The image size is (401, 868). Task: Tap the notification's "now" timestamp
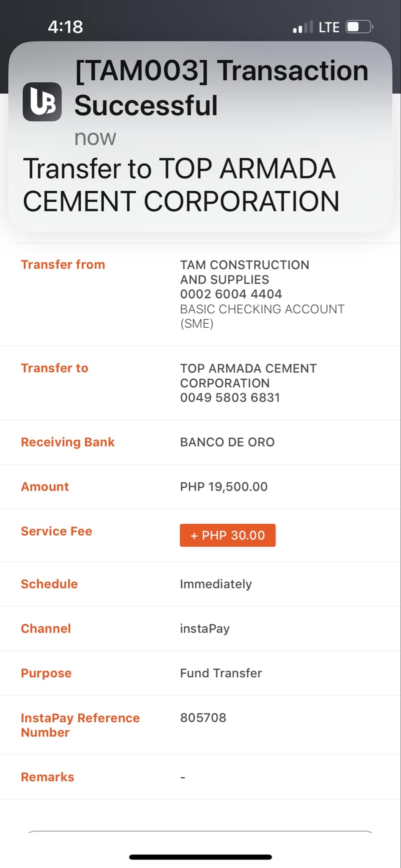tap(95, 138)
